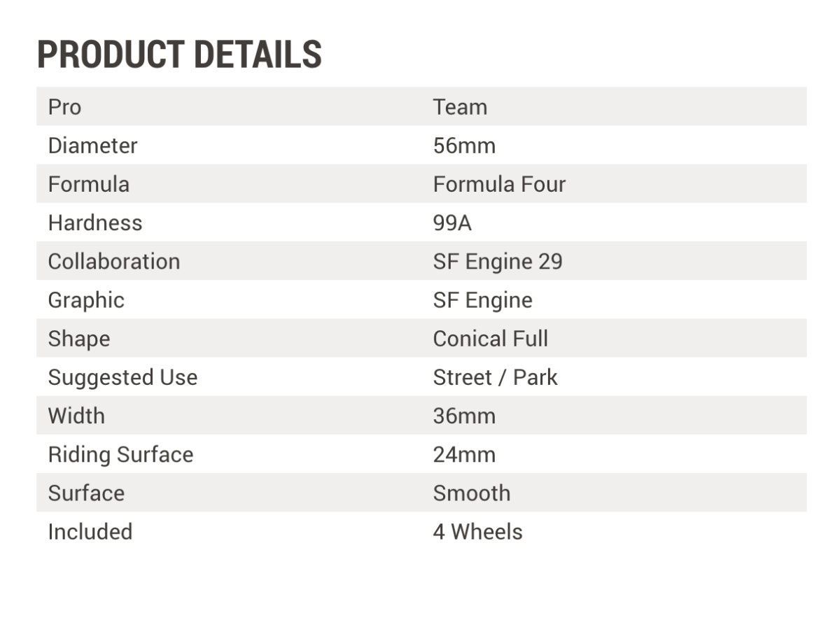The height and width of the screenshot is (620, 840).
Task: Click the 56mm diameter value
Action: pos(464,146)
